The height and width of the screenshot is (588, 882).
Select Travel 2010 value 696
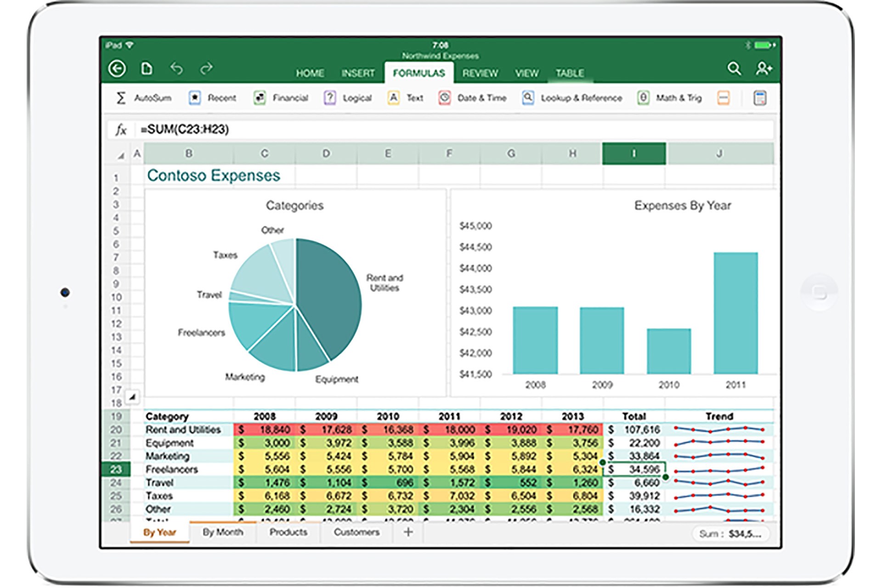tap(388, 483)
